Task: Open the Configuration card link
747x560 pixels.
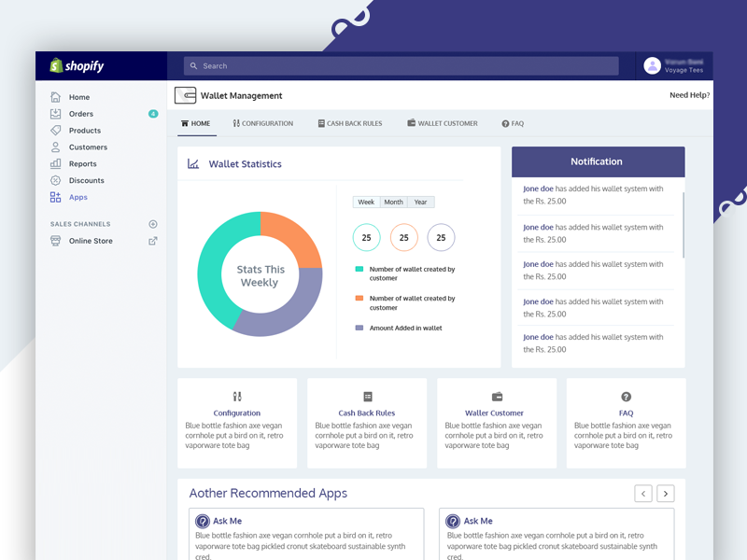Action: click(237, 413)
